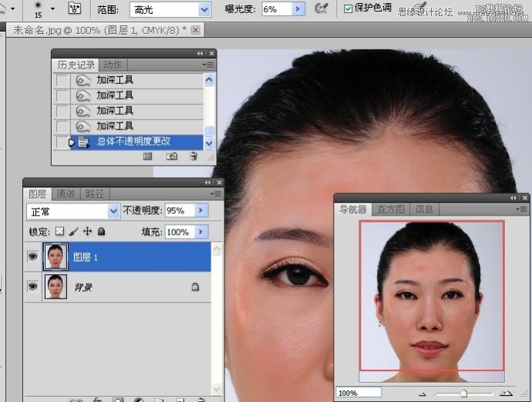Open the brush panel toggle icon
Screen dimensions: 532x402
(x=75, y=9)
